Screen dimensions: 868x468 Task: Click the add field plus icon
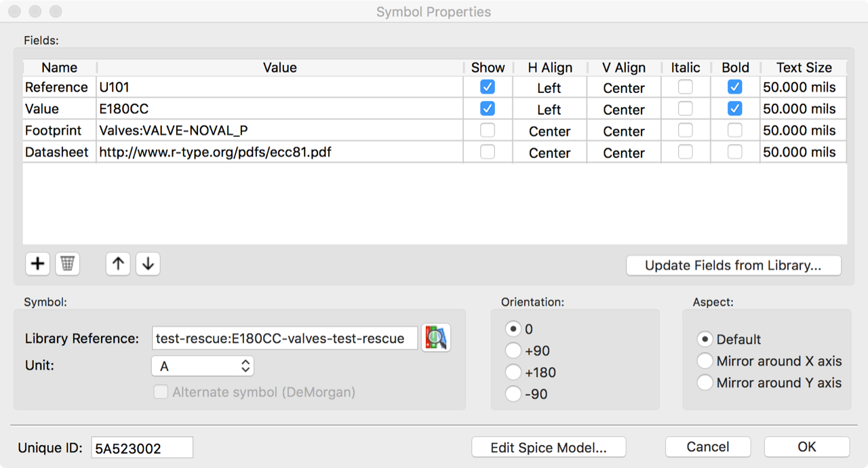coord(38,264)
